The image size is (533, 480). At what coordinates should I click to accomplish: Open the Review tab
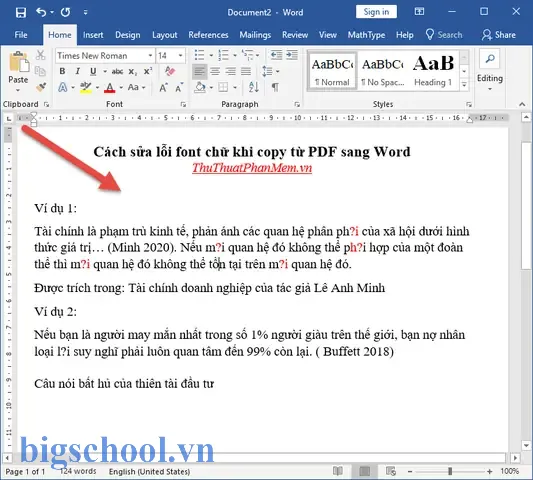(x=295, y=35)
